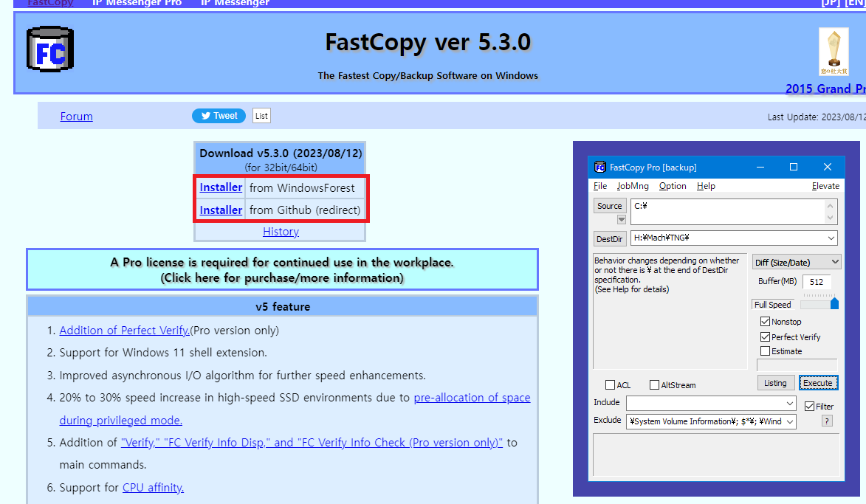This screenshot has width=866, height=504.
Task: Click the Pro license required banner
Action: click(282, 269)
